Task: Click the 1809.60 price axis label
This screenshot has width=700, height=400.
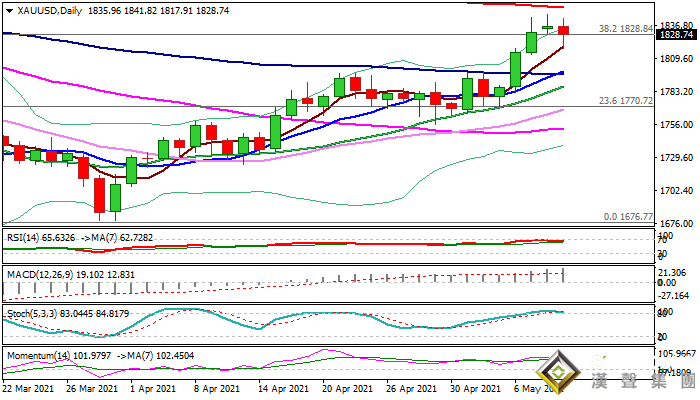Action: [x=677, y=59]
